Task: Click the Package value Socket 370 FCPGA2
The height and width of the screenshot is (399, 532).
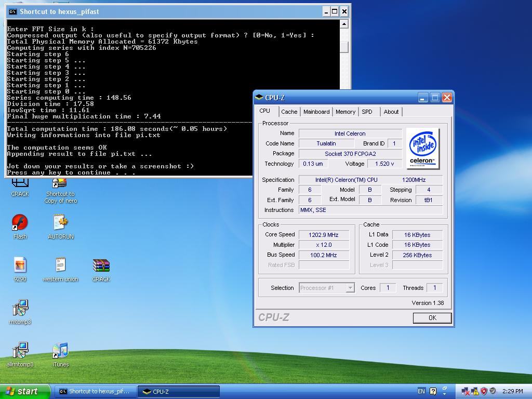Action: tap(350, 154)
